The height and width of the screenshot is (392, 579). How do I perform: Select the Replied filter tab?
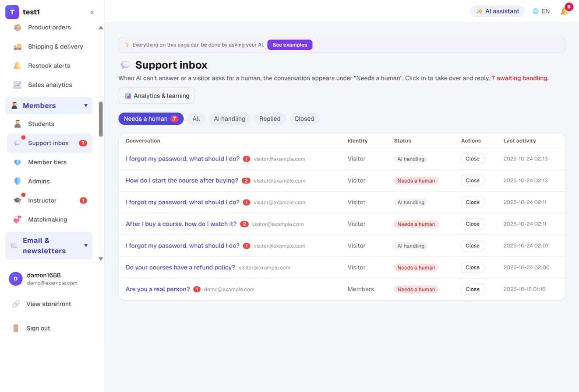[270, 119]
